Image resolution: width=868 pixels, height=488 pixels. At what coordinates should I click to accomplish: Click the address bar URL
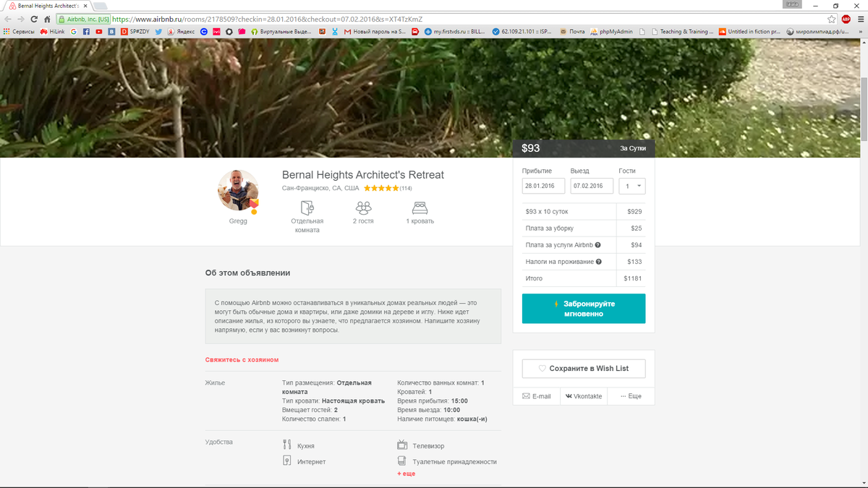tap(268, 19)
